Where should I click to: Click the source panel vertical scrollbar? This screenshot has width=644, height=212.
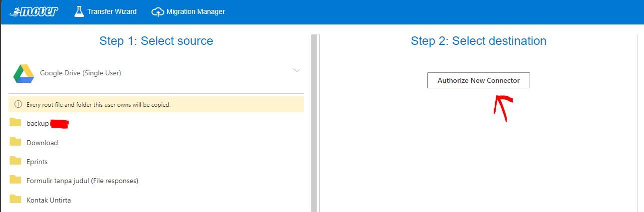click(314, 125)
